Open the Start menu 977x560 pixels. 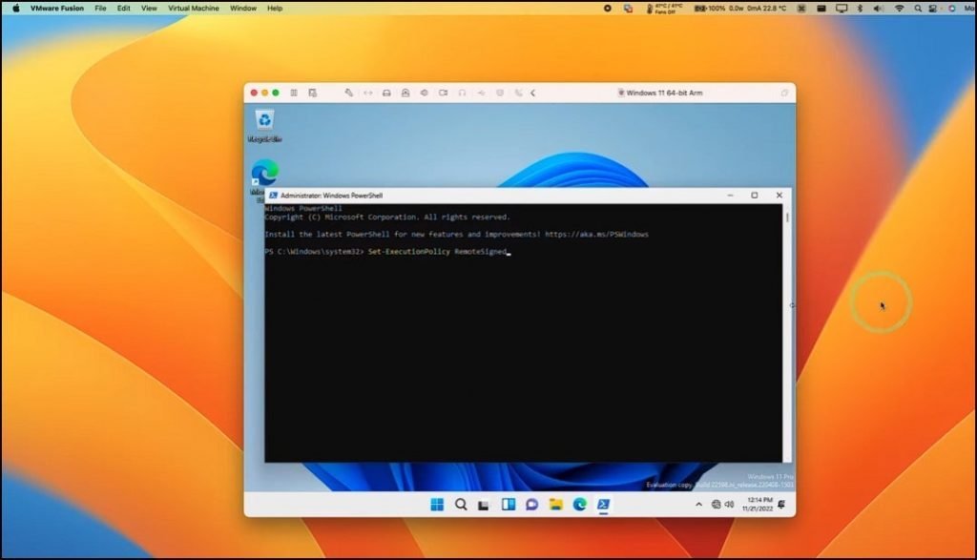pos(438,504)
